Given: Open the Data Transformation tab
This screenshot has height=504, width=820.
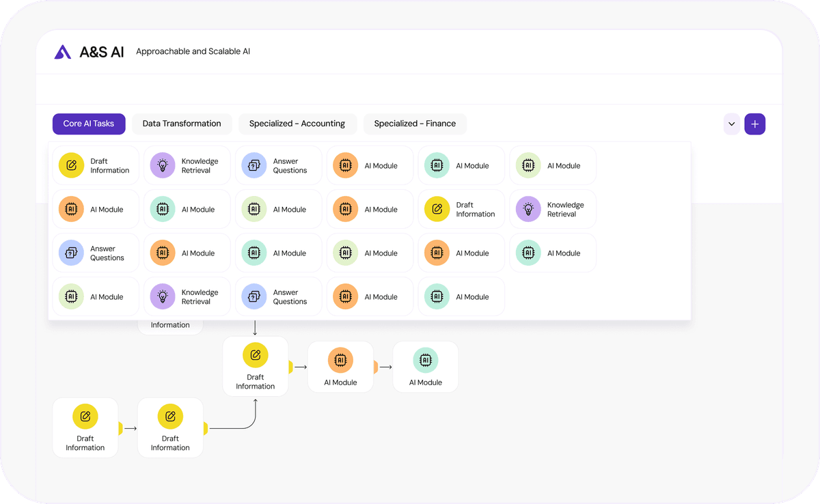Looking at the screenshot, I should point(182,124).
